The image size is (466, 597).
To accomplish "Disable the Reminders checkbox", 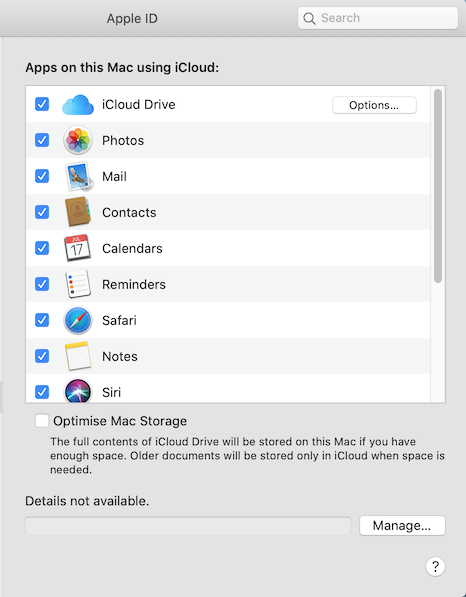I will (42, 284).
